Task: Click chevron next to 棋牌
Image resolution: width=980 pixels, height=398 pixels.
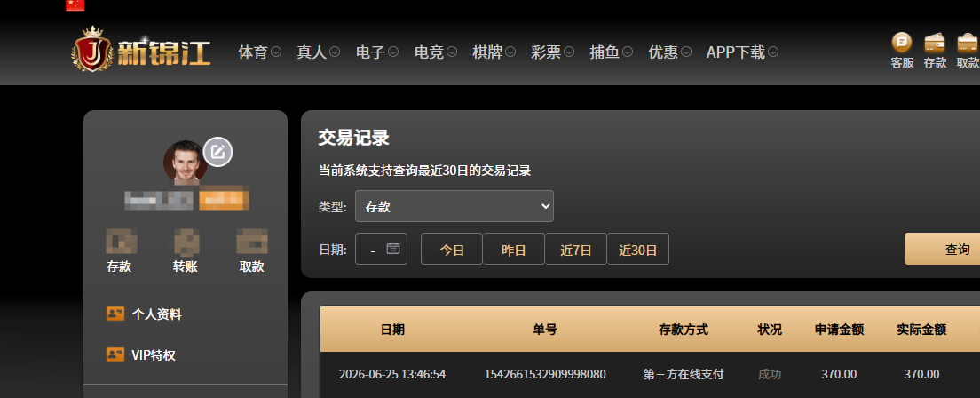Action: pyautogui.click(x=510, y=52)
